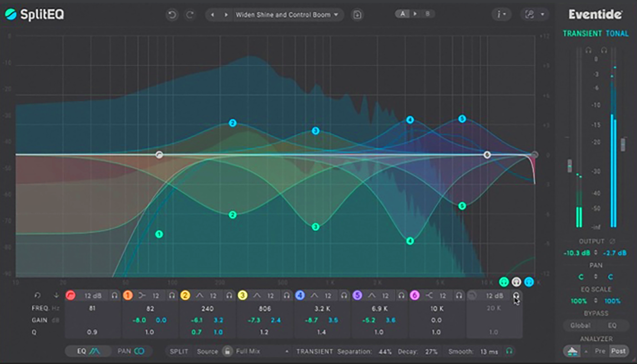Load the next preset with right arrow
Viewport: 637px width, 364px height.
point(226,15)
